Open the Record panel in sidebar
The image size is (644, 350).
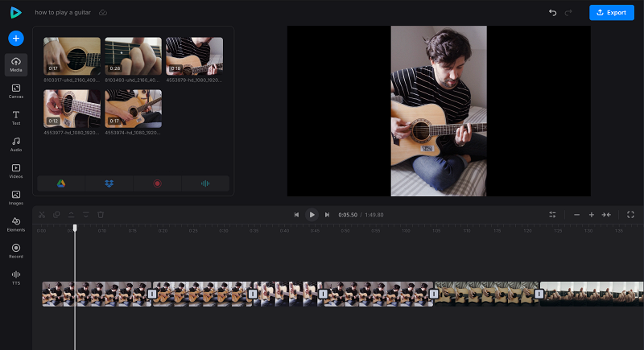16,251
